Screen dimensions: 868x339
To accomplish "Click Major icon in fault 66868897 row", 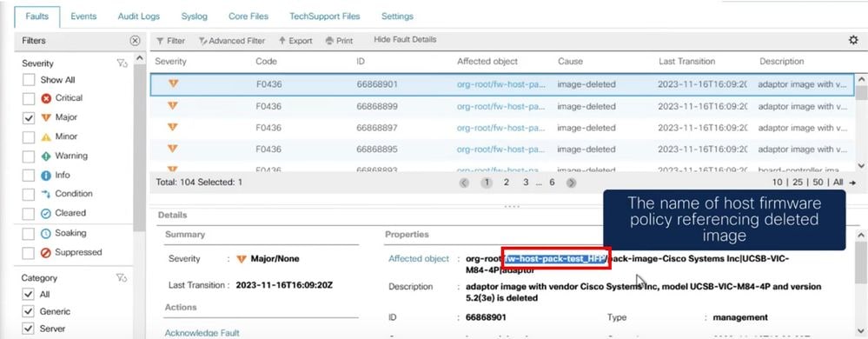I will [x=173, y=128].
